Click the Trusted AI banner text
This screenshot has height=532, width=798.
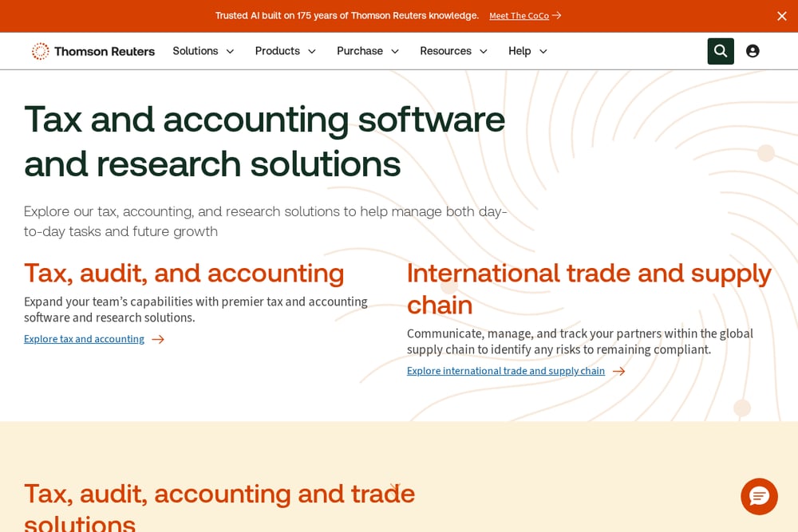point(347,16)
